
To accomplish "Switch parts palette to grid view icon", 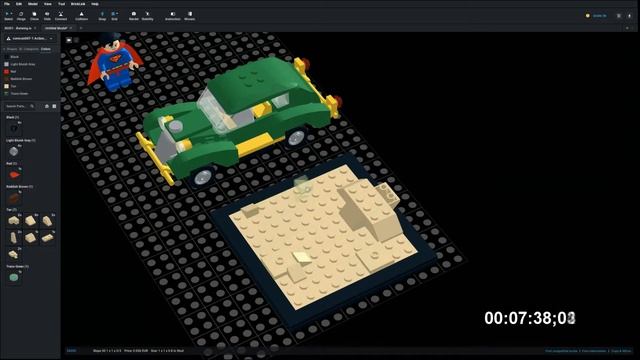I will pos(54,106).
